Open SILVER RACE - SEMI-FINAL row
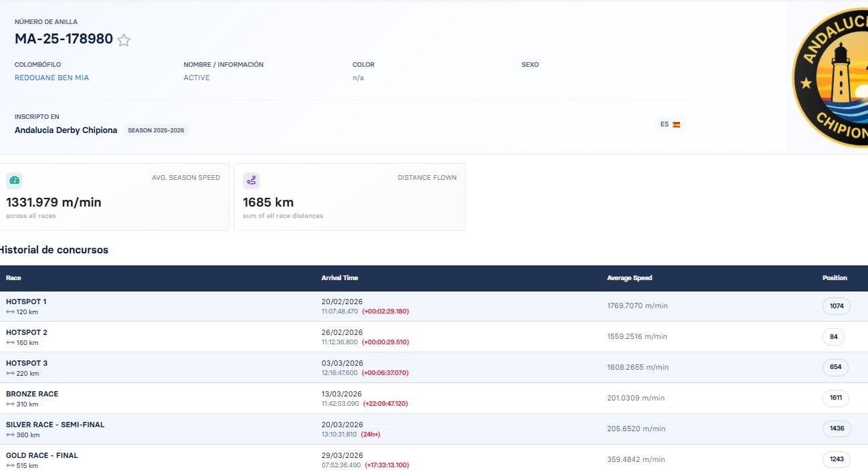Viewport: 868px width, 472px height. (434, 429)
